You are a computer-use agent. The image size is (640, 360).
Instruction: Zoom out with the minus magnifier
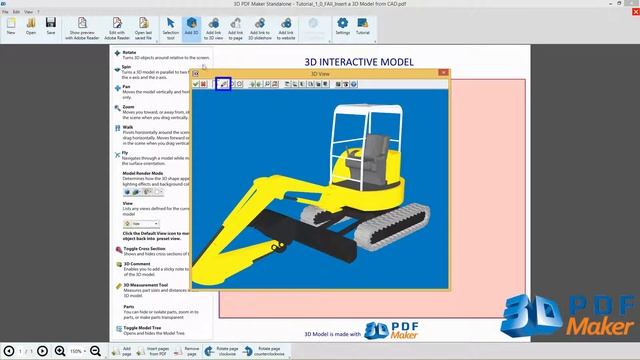pos(96,351)
